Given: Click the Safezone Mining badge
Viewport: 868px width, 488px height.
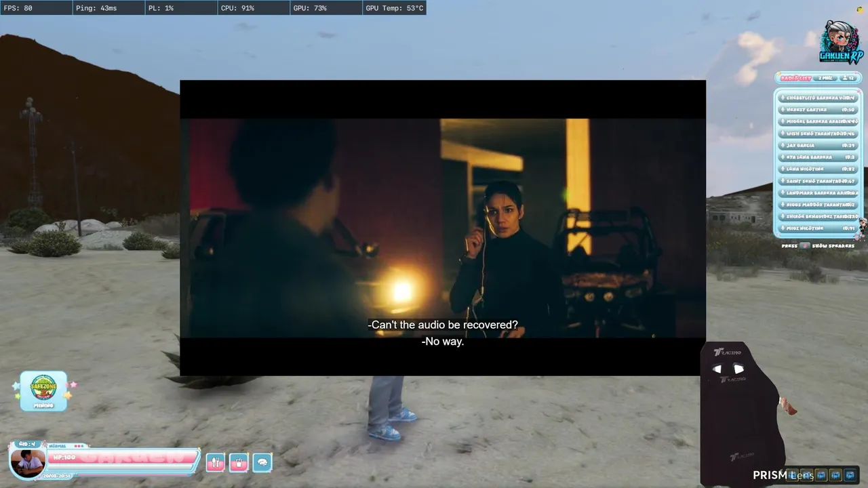Looking at the screenshot, I should point(43,391).
